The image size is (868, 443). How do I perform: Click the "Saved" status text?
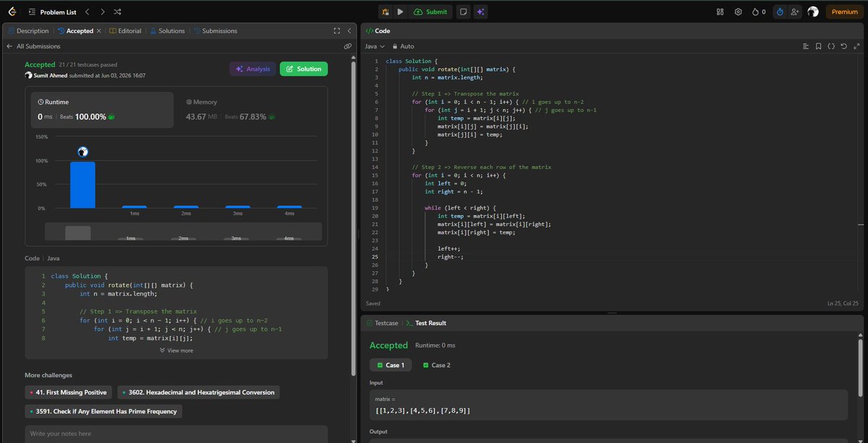(373, 304)
